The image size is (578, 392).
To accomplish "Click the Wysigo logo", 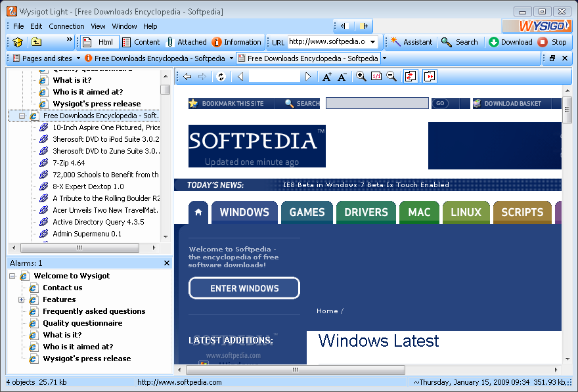I will point(537,26).
